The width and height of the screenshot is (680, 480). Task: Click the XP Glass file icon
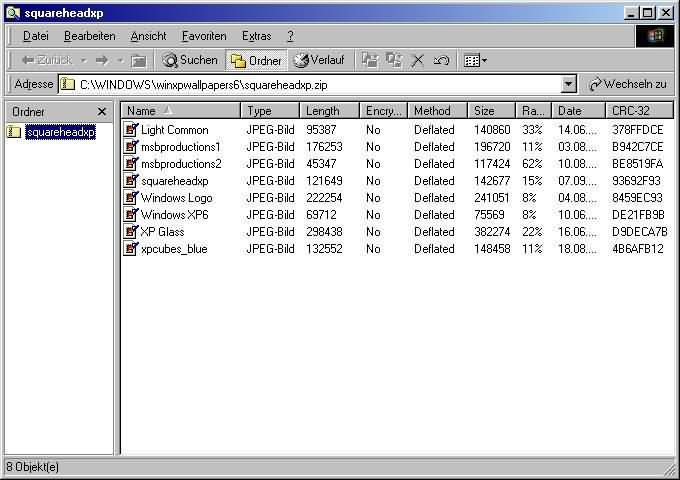131,232
